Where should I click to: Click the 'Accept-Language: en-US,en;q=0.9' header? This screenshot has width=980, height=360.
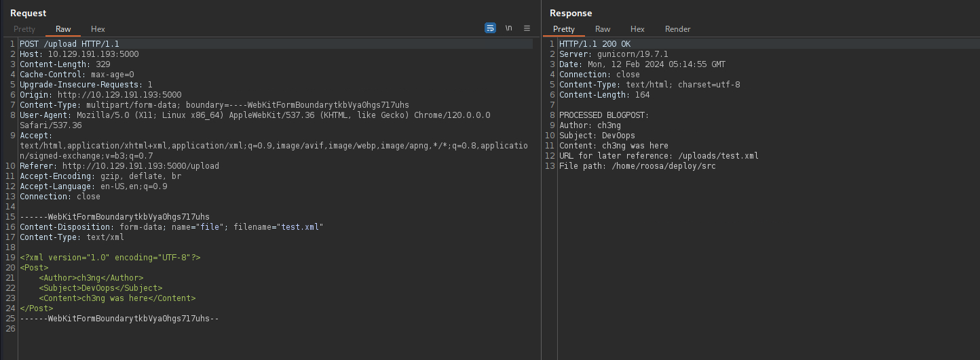94,186
